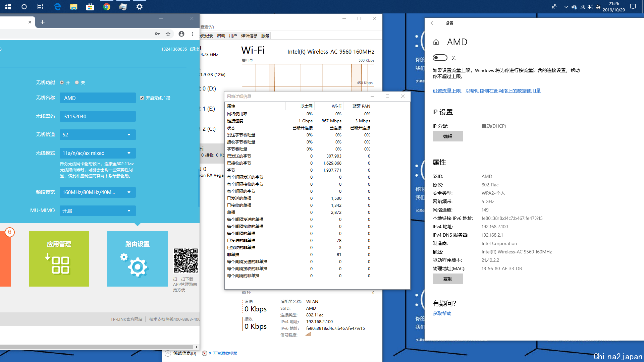Close the current Chrome tab
Viewport: 644px width, 362px height.
(x=30, y=22)
